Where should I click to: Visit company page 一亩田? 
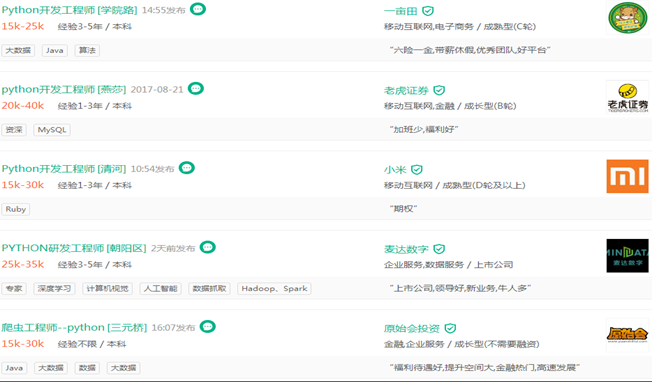pos(400,11)
